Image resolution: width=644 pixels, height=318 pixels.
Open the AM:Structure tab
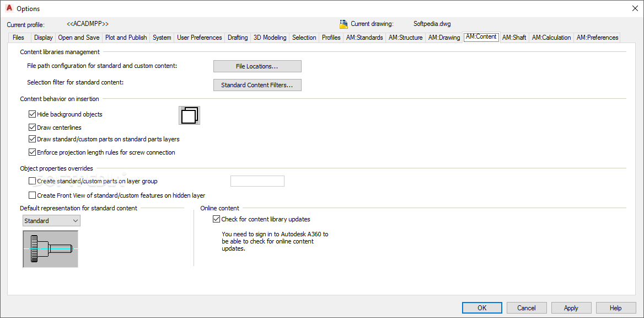405,38
